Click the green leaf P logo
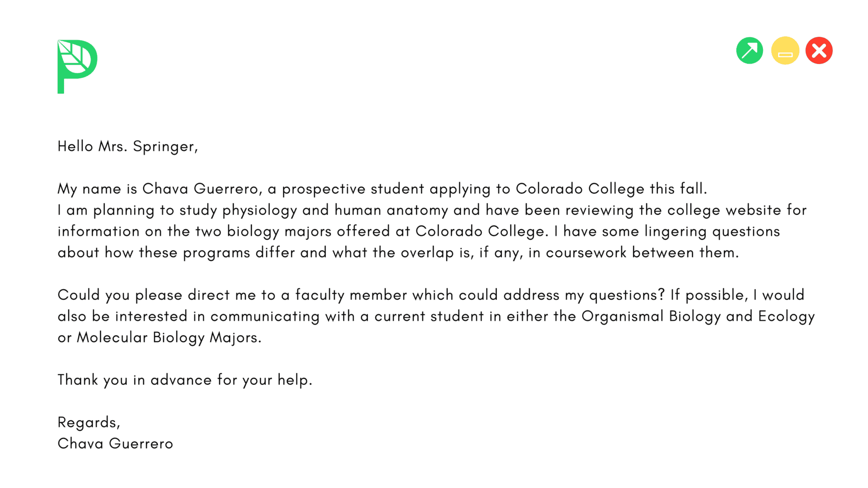 (x=77, y=66)
